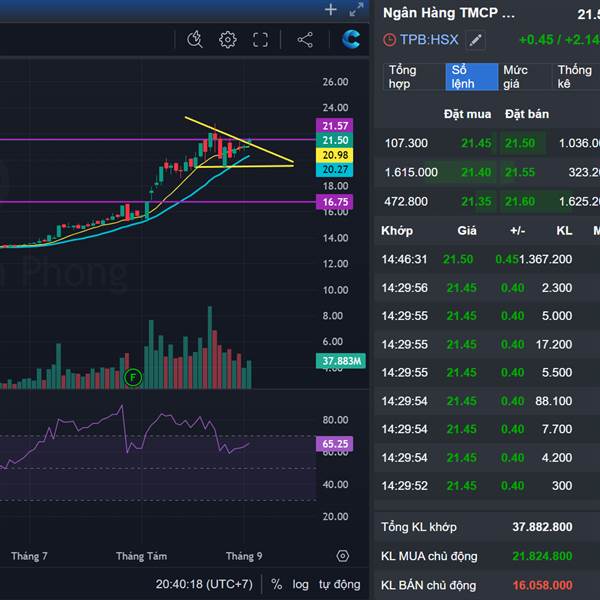Screen dimensions: 600x600
Task: Click the blue C logo icon
Action: [x=351, y=39]
